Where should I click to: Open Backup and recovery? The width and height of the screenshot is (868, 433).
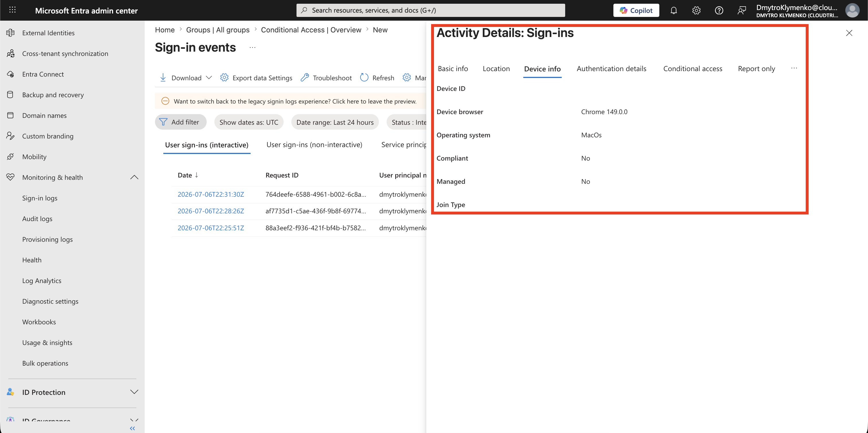pos(53,95)
